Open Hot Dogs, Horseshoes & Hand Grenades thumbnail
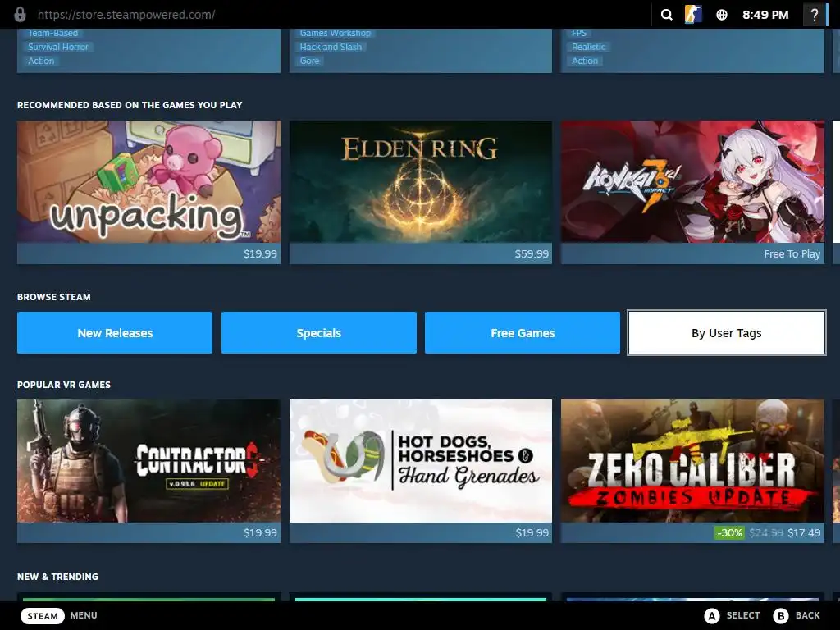Screen dimensions: 840x630 click(421, 461)
